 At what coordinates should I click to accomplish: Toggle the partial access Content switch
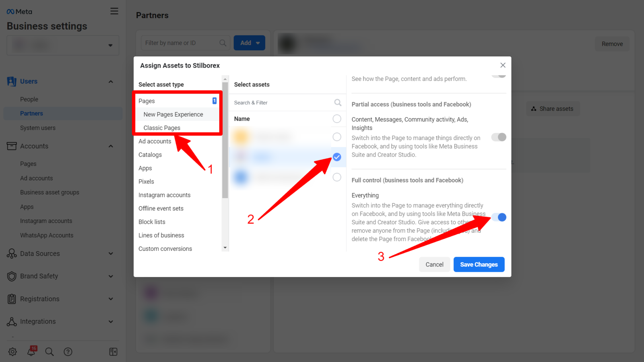(x=499, y=137)
